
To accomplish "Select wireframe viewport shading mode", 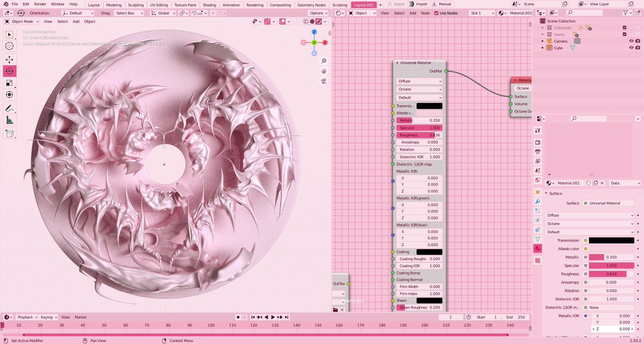I will [306, 21].
